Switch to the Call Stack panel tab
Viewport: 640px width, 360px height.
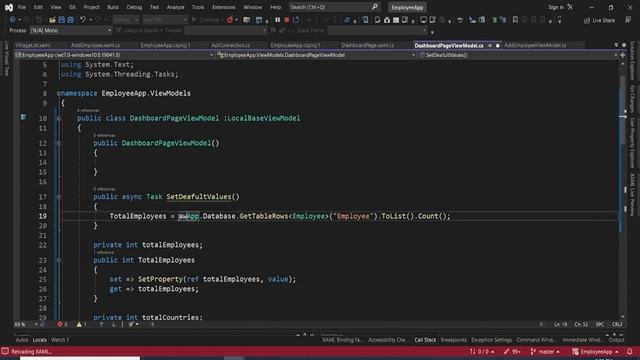425,340
